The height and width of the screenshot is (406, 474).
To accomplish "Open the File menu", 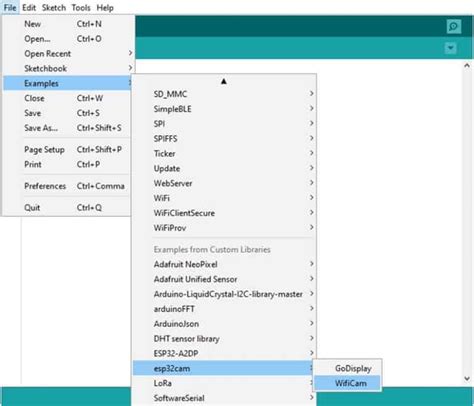I will pos(10,8).
